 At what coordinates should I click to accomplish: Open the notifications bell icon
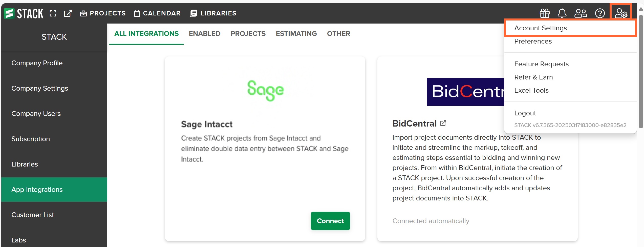click(x=562, y=13)
